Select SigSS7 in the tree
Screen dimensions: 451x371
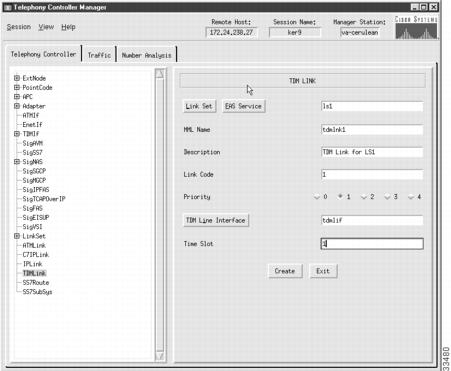pos(32,153)
